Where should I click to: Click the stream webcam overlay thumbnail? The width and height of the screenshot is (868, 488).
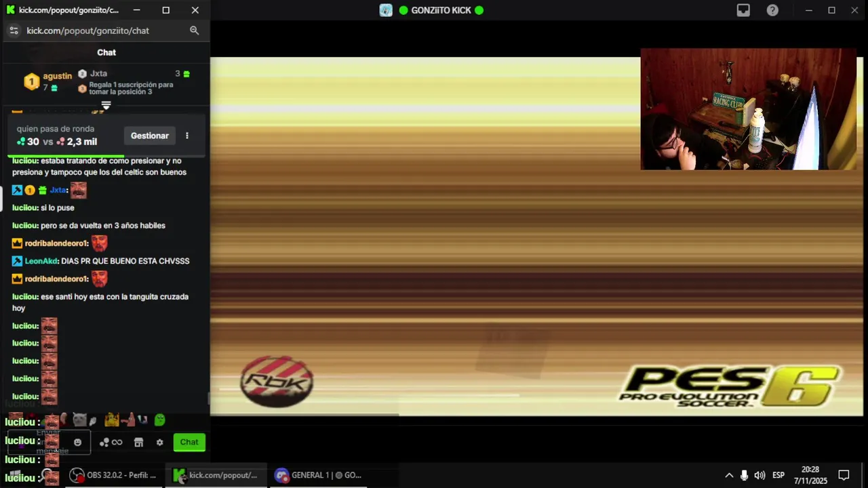click(x=749, y=109)
